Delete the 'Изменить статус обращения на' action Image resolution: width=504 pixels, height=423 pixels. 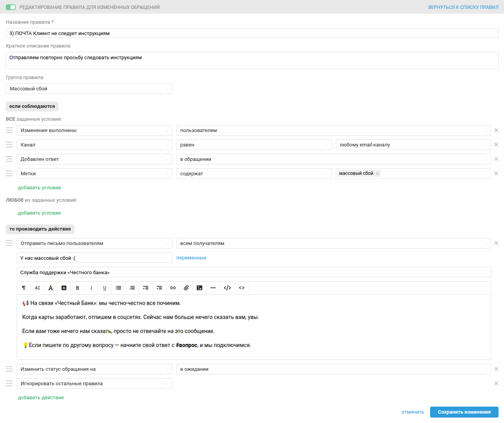point(496,369)
